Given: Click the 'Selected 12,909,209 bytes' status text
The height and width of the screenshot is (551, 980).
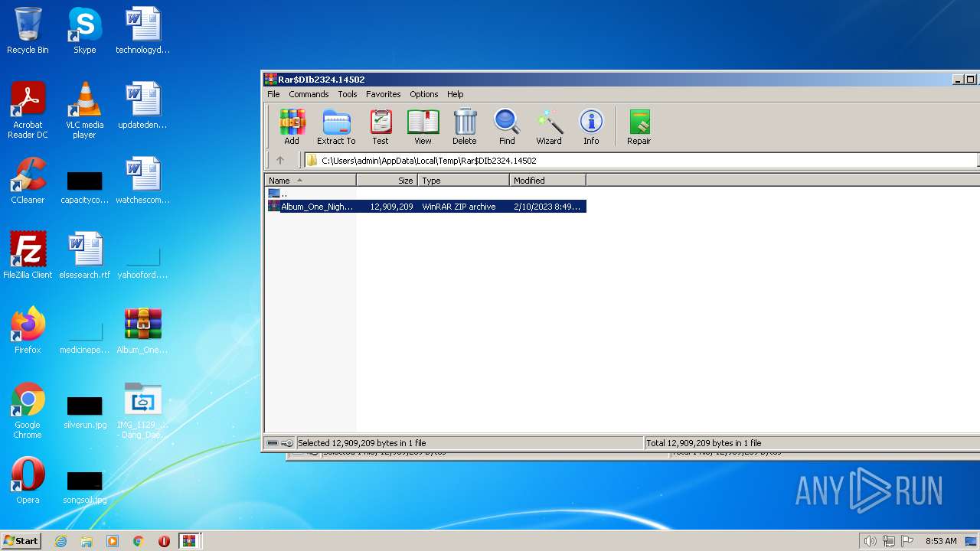Looking at the screenshot, I should click(361, 443).
